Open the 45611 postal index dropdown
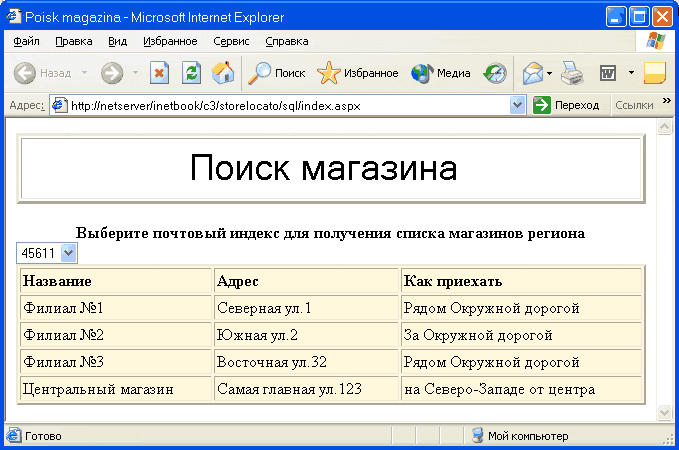Screen dimensions: 679x450 (x=68, y=253)
